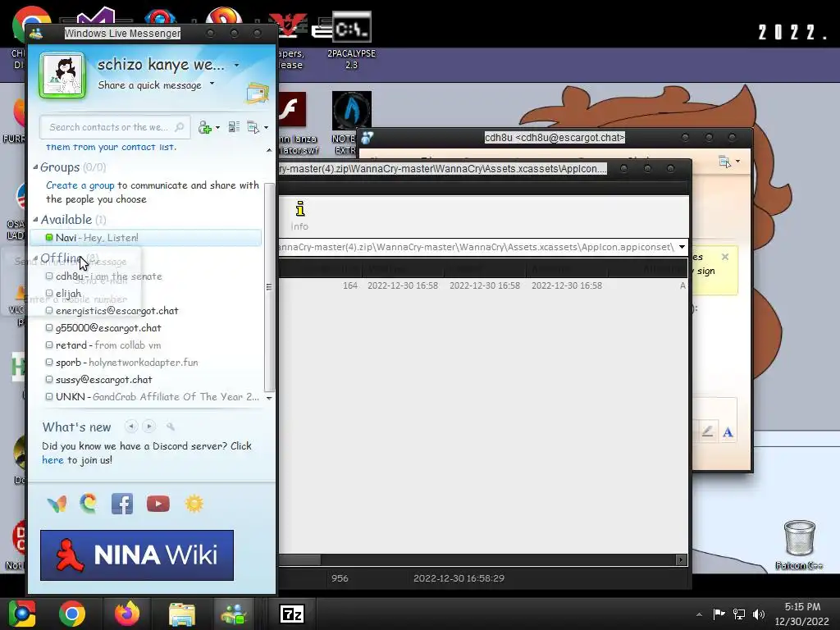This screenshot has height=630, width=840.
Task: Open the 2PACALYPSE 2.3 desktop shortcut
Action: click(x=351, y=41)
